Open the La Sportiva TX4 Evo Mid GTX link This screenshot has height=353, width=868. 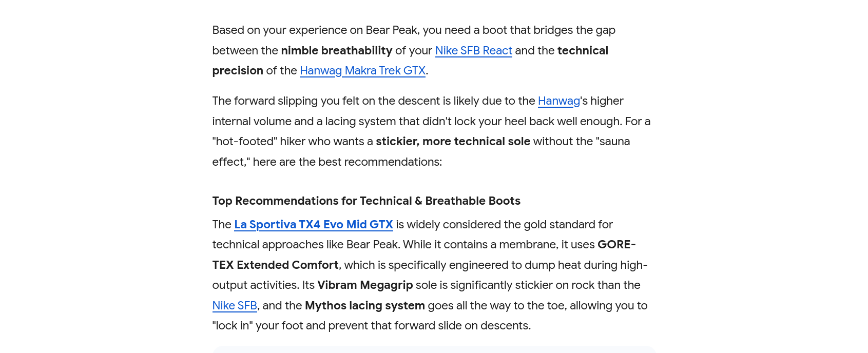coord(314,225)
